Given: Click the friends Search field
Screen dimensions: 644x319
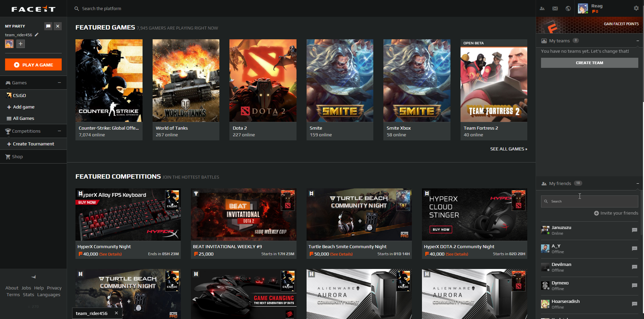Looking at the screenshot, I should click(x=589, y=201).
